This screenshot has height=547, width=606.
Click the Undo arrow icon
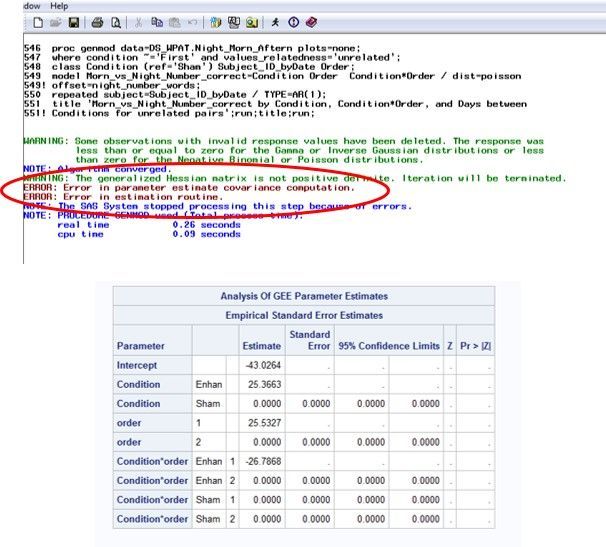click(191, 21)
